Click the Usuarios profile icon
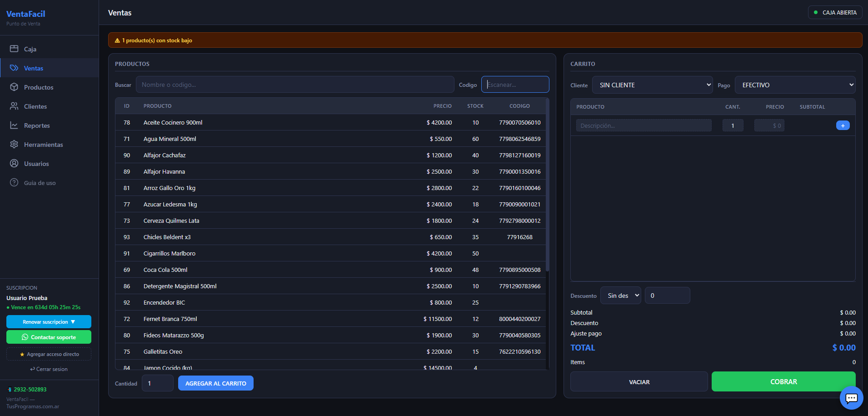 click(x=14, y=163)
